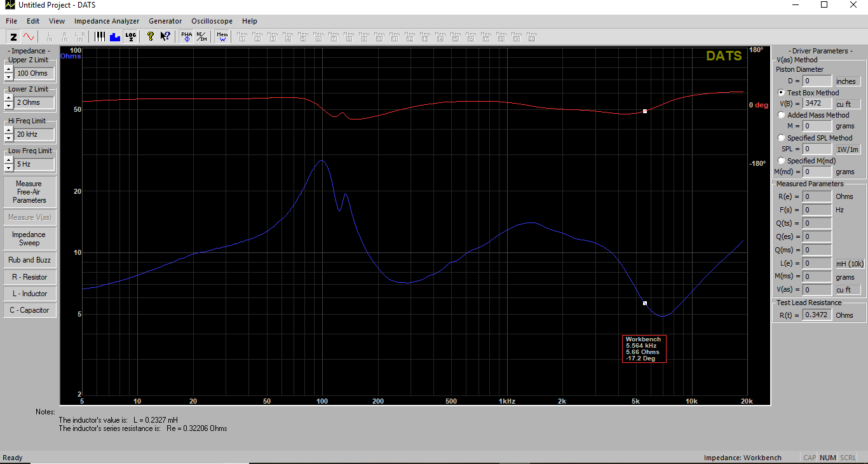This screenshot has height=464, width=868.
Task: Select the Specified M(md) radio button
Action: 781,161
